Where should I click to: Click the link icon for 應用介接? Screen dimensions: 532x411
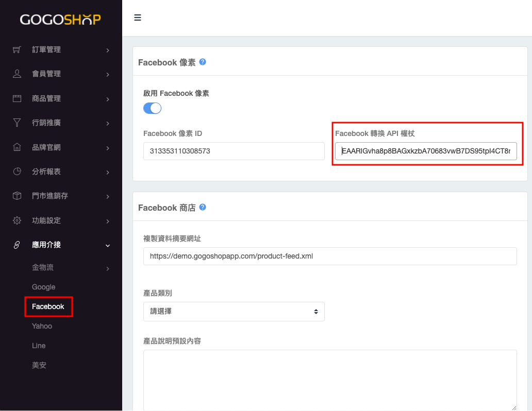(x=17, y=245)
